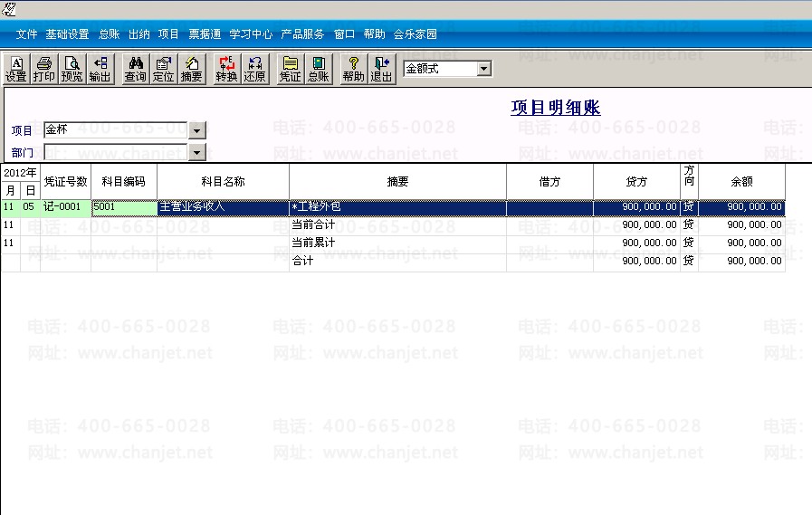Image resolution: width=812 pixels, height=515 pixels.
Task: Click the 项目 field containing 金杯
Action: pyautogui.click(x=116, y=130)
